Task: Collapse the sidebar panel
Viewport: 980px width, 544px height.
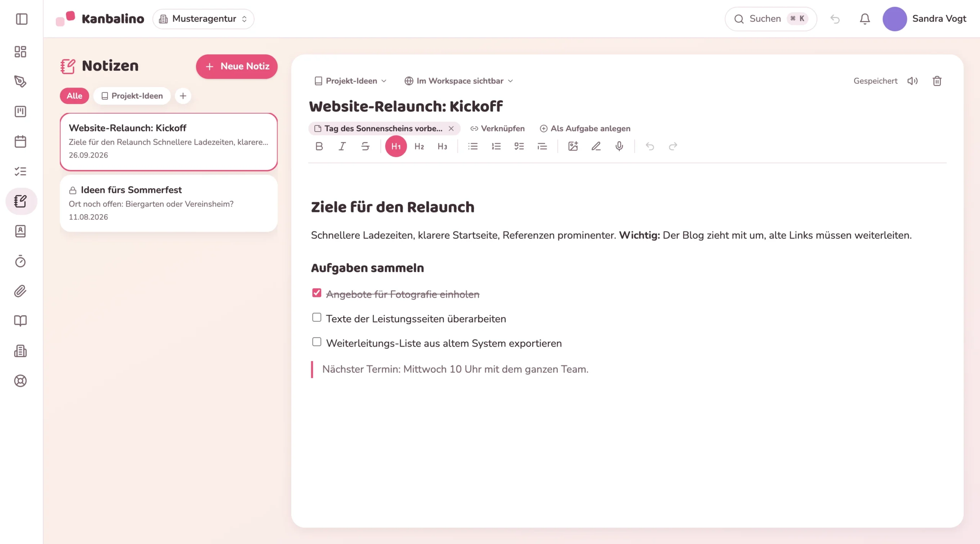Action: [22, 19]
